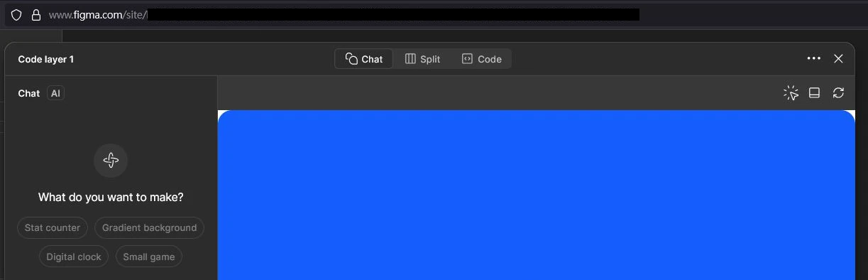The image size is (868, 280).
Task: Select the Stat counter suggestion
Action: pyautogui.click(x=53, y=227)
